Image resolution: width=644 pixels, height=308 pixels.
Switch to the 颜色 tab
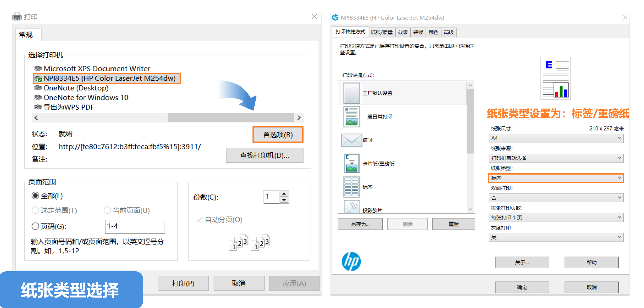434,32
